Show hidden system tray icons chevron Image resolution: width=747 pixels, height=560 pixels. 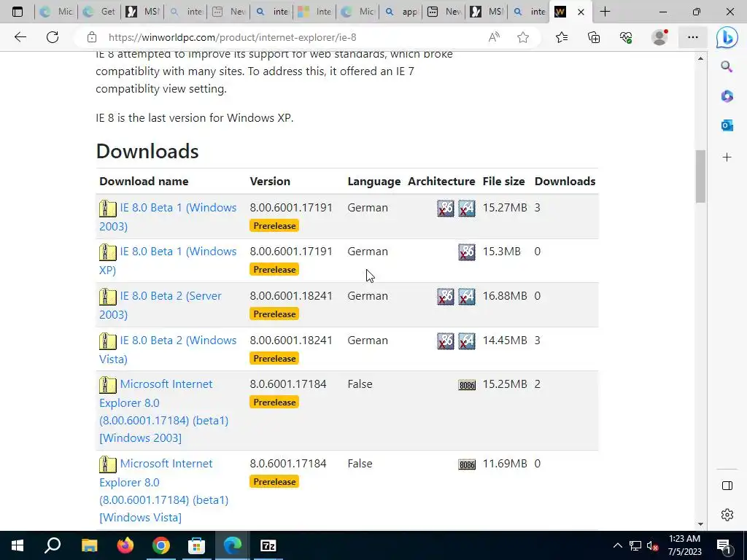tap(617, 545)
